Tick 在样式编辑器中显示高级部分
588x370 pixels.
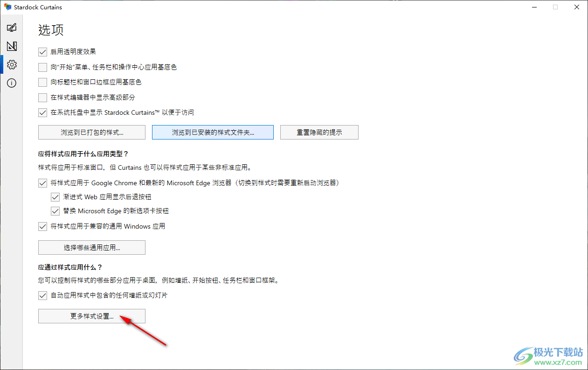[x=43, y=98]
